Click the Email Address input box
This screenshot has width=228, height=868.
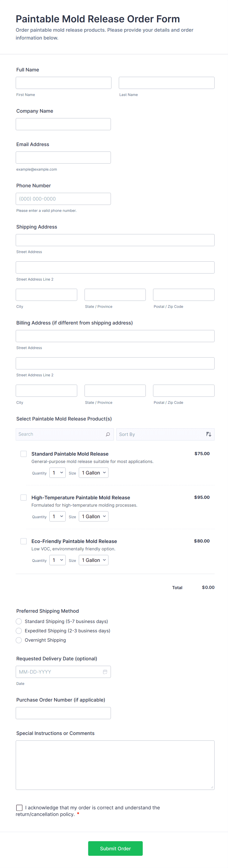click(63, 158)
